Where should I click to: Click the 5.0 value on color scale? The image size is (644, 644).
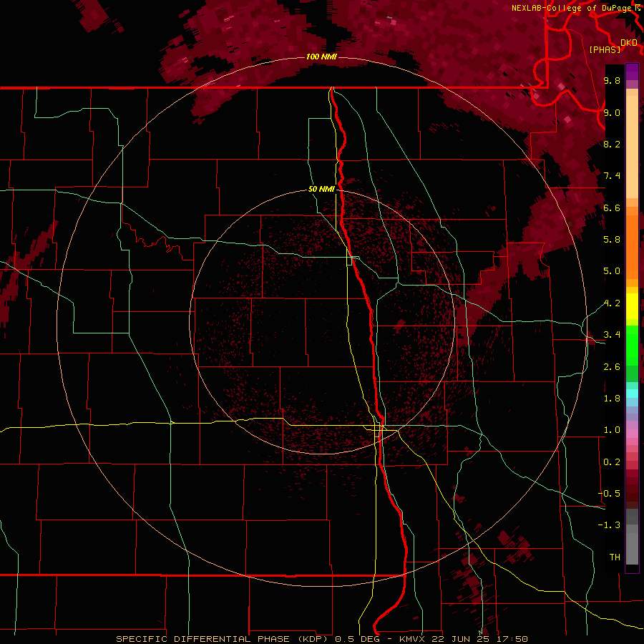(612, 271)
